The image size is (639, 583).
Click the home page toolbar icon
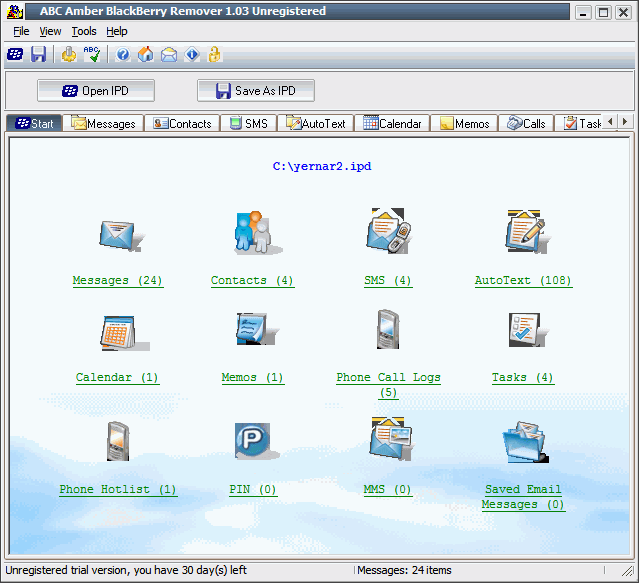[x=145, y=54]
